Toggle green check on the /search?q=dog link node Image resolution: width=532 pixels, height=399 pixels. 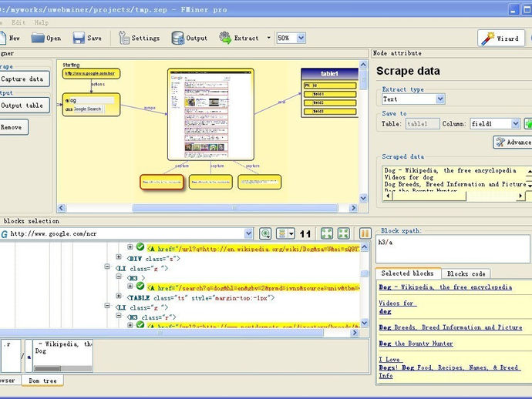pos(140,286)
